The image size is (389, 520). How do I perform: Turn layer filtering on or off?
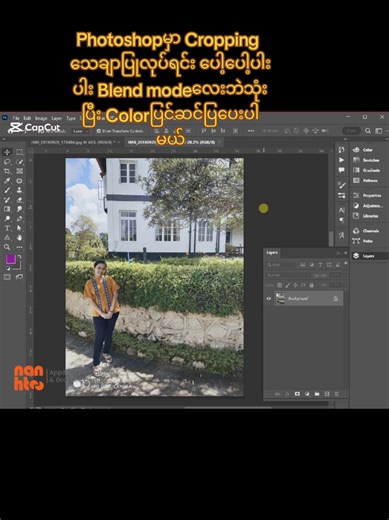[x=346, y=264]
